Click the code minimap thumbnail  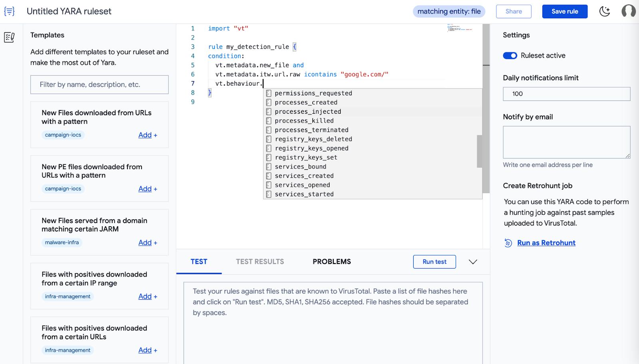click(460, 28)
